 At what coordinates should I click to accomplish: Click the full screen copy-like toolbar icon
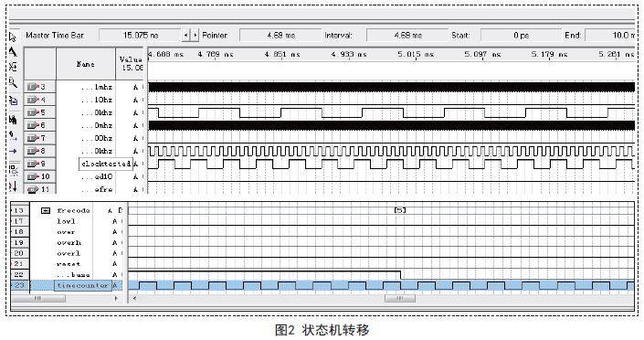pos(13,101)
